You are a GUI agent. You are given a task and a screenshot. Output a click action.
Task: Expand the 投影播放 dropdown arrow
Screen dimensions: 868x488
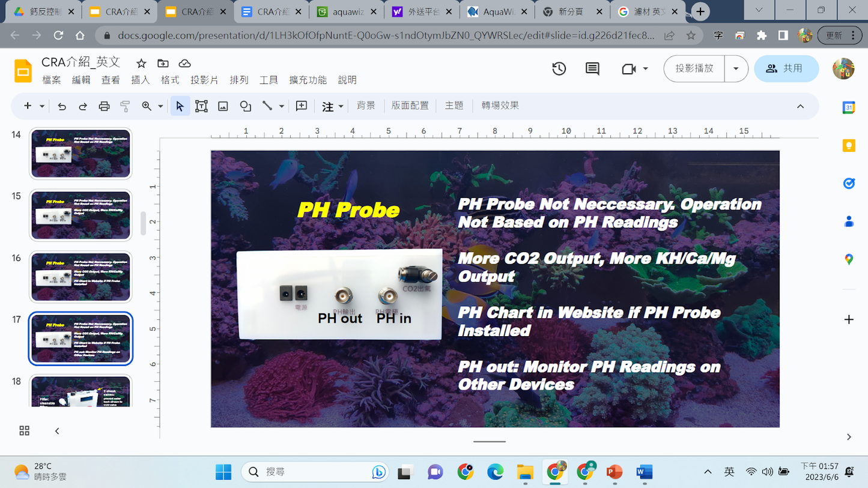tap(736, 69)
